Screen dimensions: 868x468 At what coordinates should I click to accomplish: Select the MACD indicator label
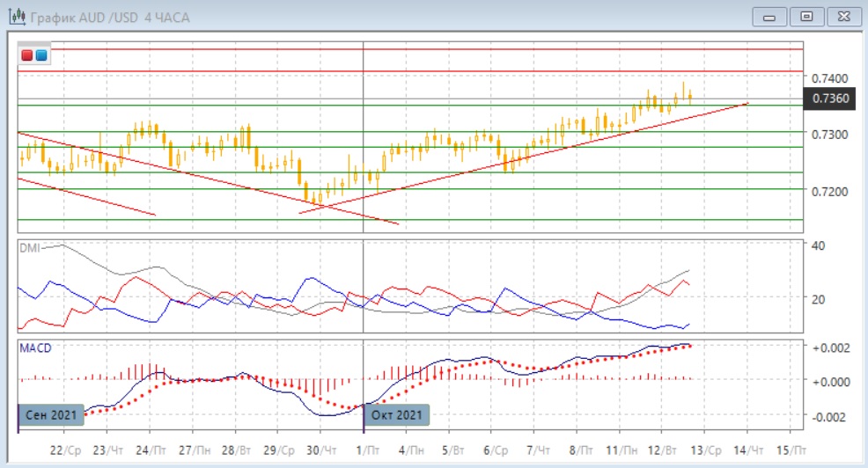click(x=35, y=347)
